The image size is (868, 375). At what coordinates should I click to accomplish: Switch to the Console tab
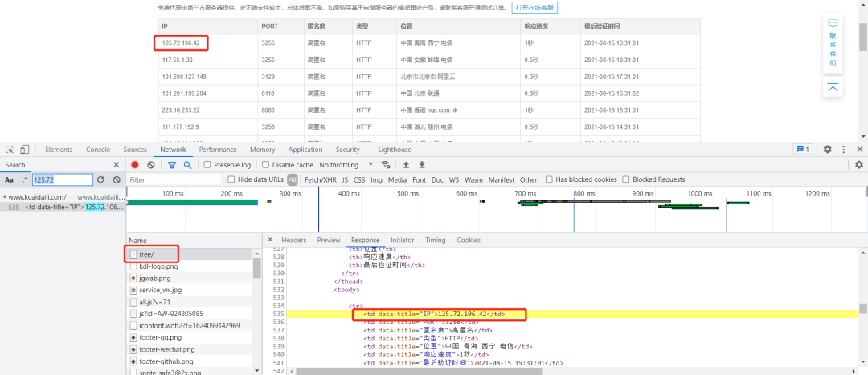click(x=98, y=150)
